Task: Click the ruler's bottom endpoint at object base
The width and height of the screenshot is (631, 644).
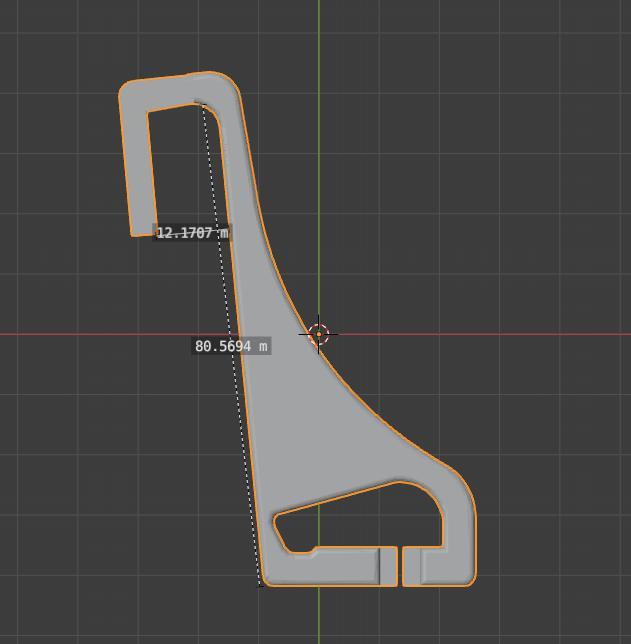Action: click(262, 584)
